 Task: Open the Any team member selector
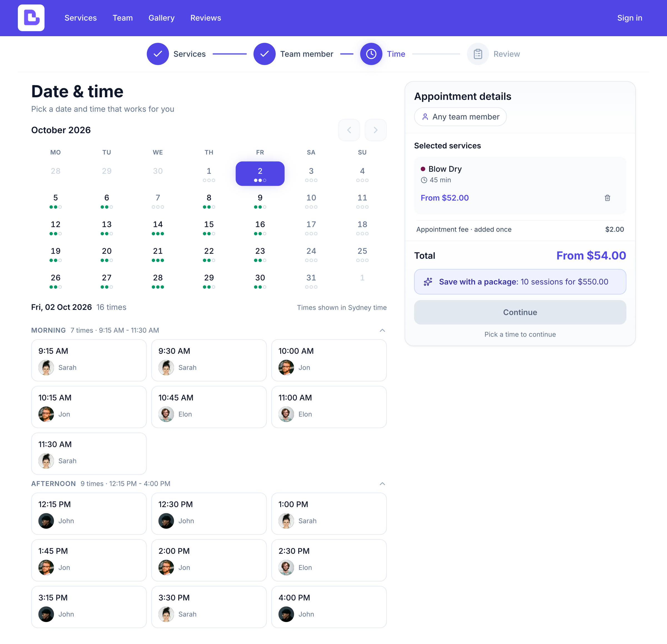coord(460,117)
